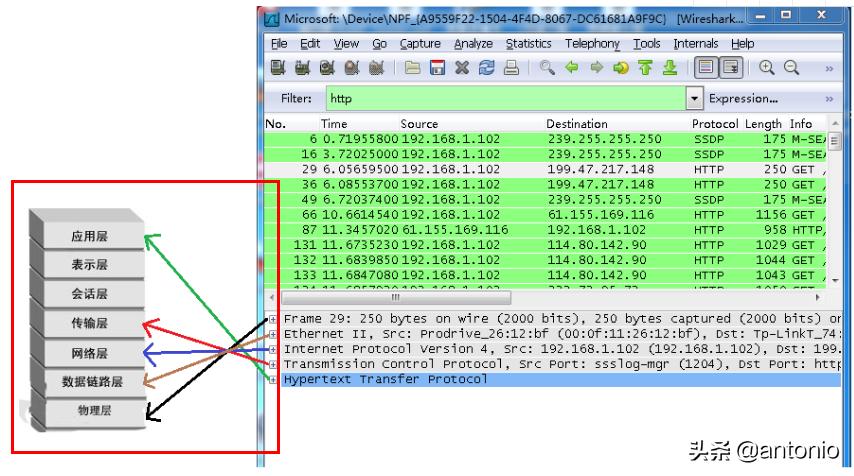Print packets using printer icon
Screen dimensions: 854x476
511,68
